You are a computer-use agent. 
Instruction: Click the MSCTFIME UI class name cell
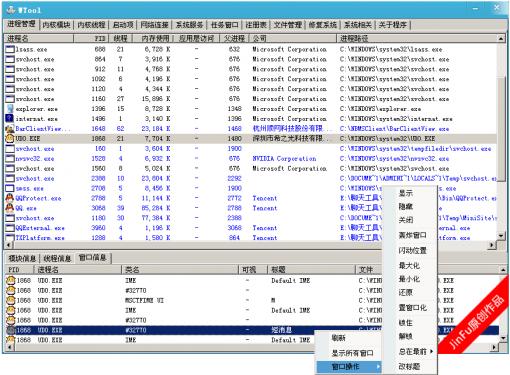pyautogui.click(x=144, y=300)
